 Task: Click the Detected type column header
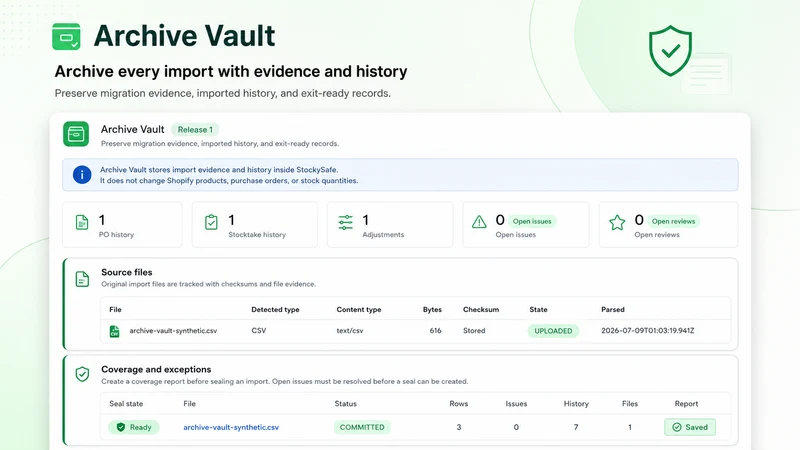point(275,309)
